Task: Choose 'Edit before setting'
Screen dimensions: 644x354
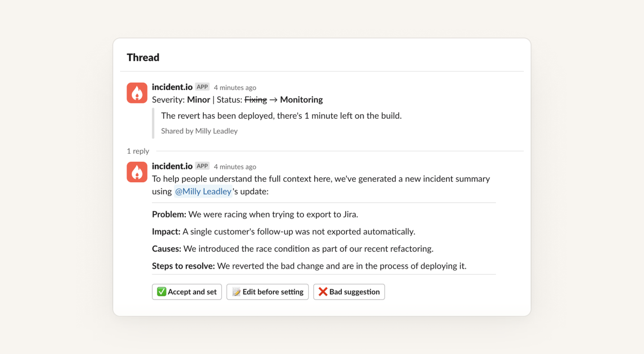Action: coord(268,292)
